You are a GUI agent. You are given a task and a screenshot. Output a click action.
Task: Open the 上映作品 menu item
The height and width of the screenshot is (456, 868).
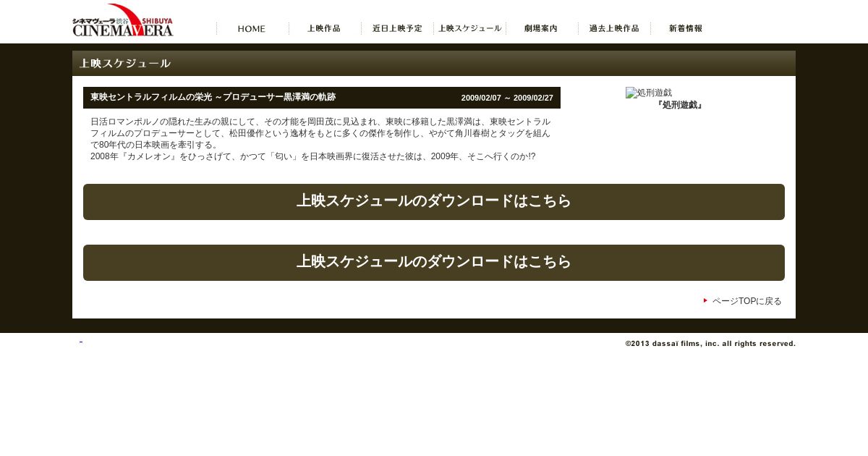click(325, 28)
